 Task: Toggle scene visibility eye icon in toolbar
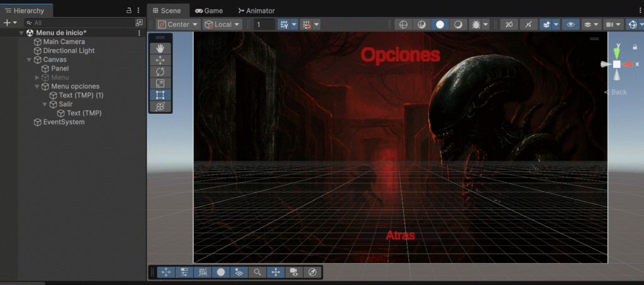570,25
